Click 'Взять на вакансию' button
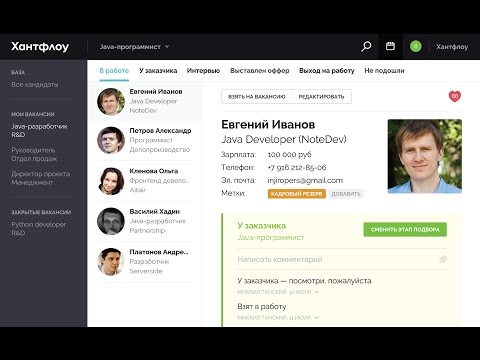 tap(257, 97)
